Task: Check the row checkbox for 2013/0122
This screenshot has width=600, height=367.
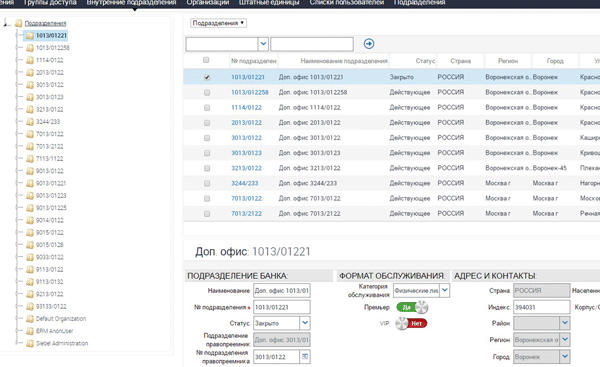Action: (207, 123)
